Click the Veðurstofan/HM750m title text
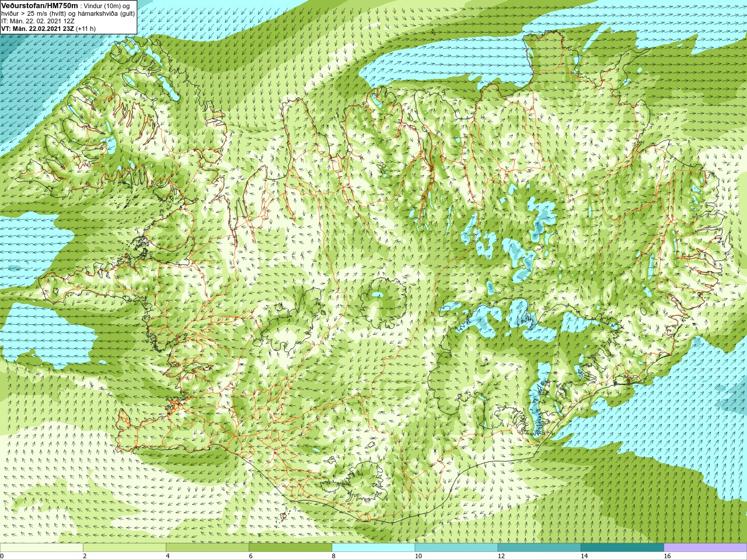Screen dimensions: 747x560 pos(39,5)
